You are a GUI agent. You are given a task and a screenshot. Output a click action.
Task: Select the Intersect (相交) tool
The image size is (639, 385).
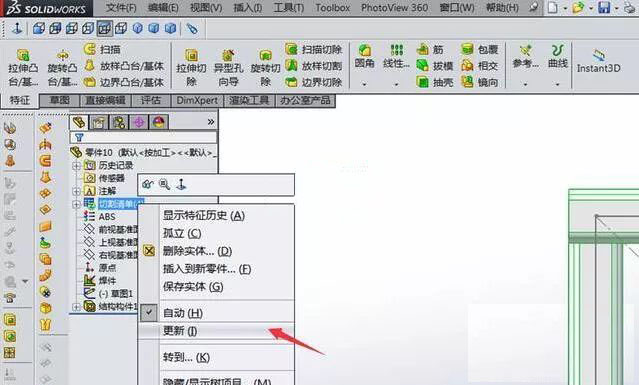[x=480, y=66]
